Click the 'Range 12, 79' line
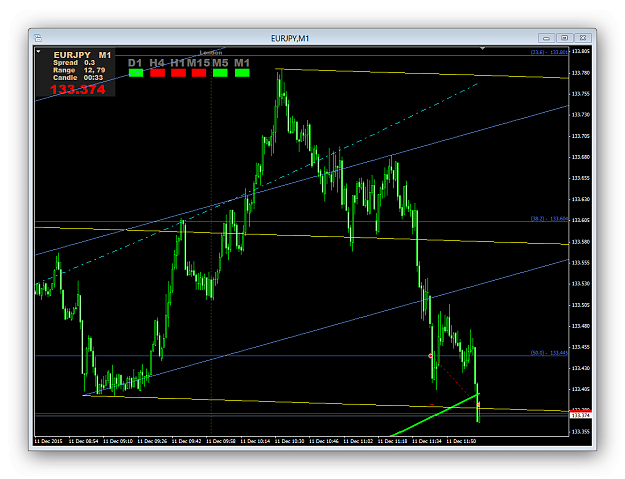Screen dimensions: 625x479 [79, 70]
